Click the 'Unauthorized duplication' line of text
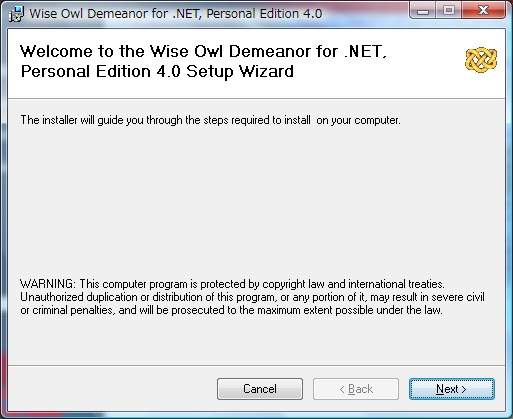Viewport: 513px width, 419px height. coord(252,297)
